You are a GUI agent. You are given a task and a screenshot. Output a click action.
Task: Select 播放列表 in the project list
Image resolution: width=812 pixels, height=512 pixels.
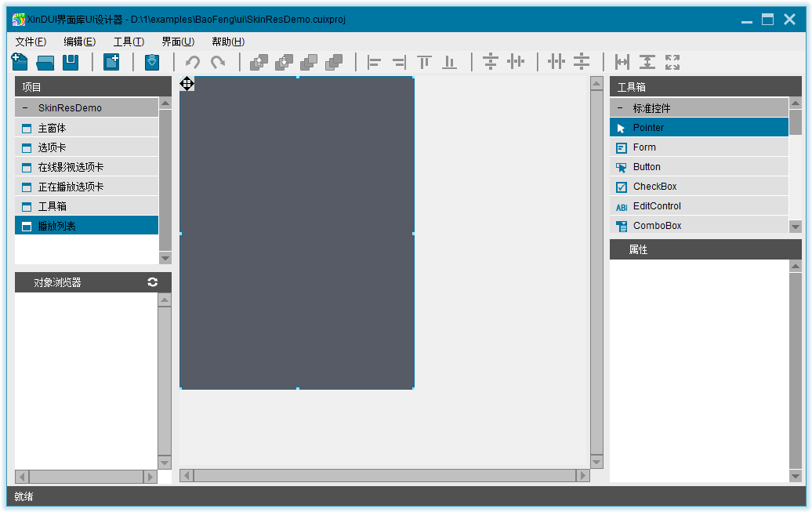(86, 226)
